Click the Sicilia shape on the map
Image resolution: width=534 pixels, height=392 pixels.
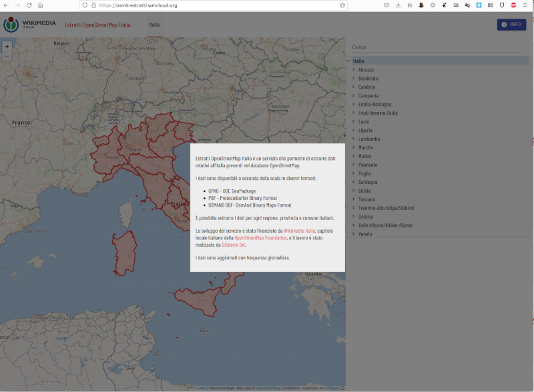point(199,300)
